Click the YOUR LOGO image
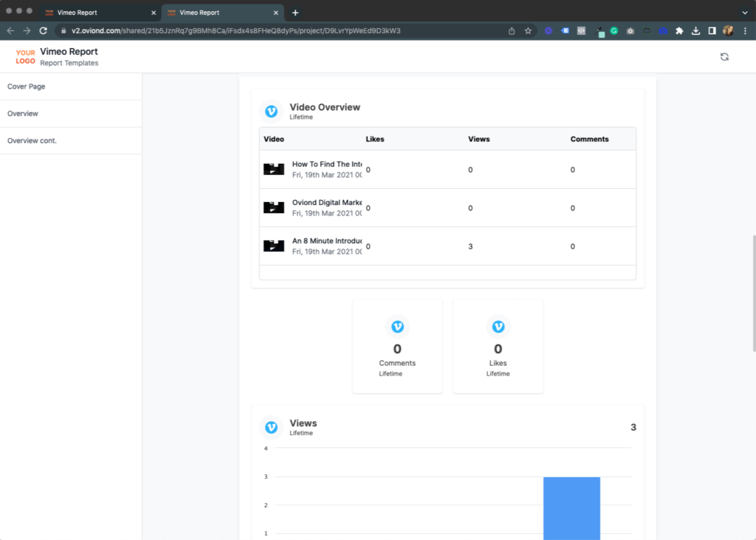 [x=25, y=57]
